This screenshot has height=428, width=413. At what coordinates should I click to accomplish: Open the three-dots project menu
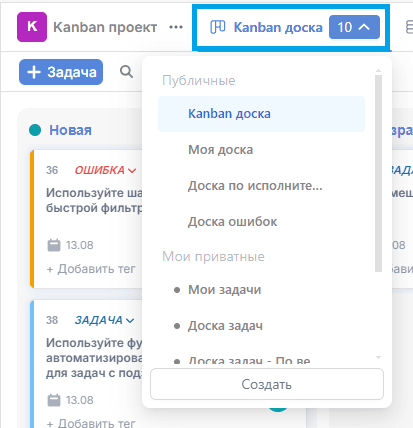[x=176, y=27]
